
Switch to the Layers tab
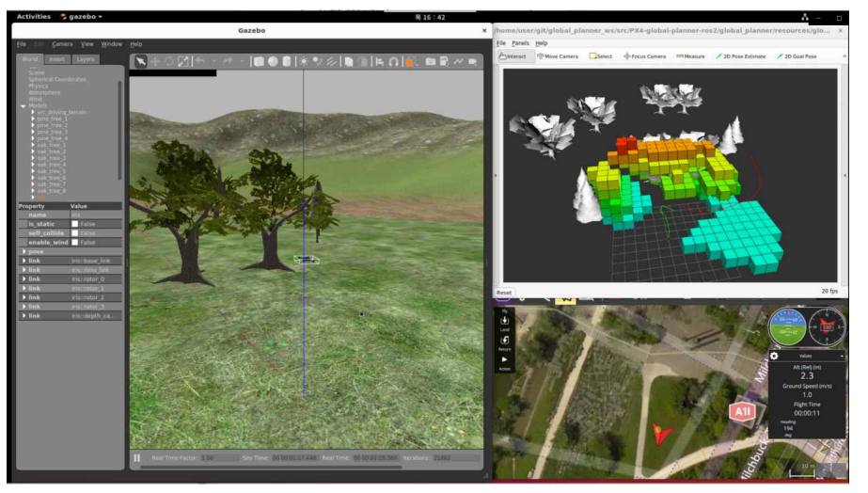click(86, 59)
